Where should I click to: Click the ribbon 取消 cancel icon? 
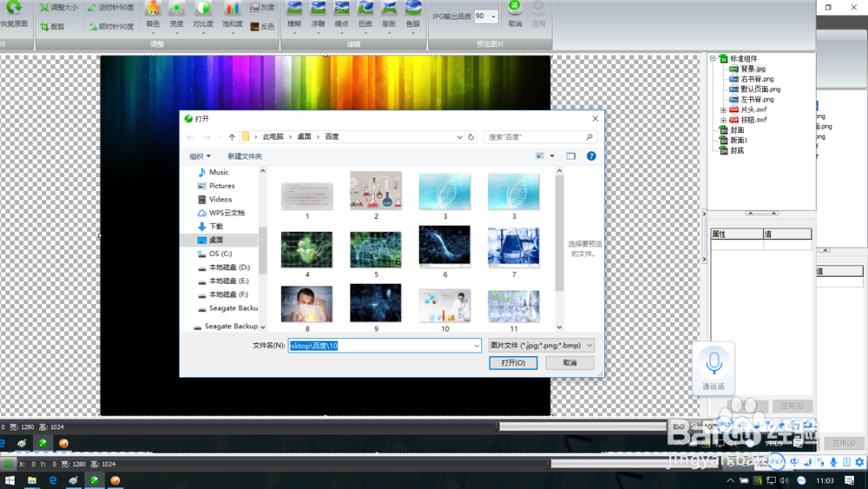(x=515, y=14)
